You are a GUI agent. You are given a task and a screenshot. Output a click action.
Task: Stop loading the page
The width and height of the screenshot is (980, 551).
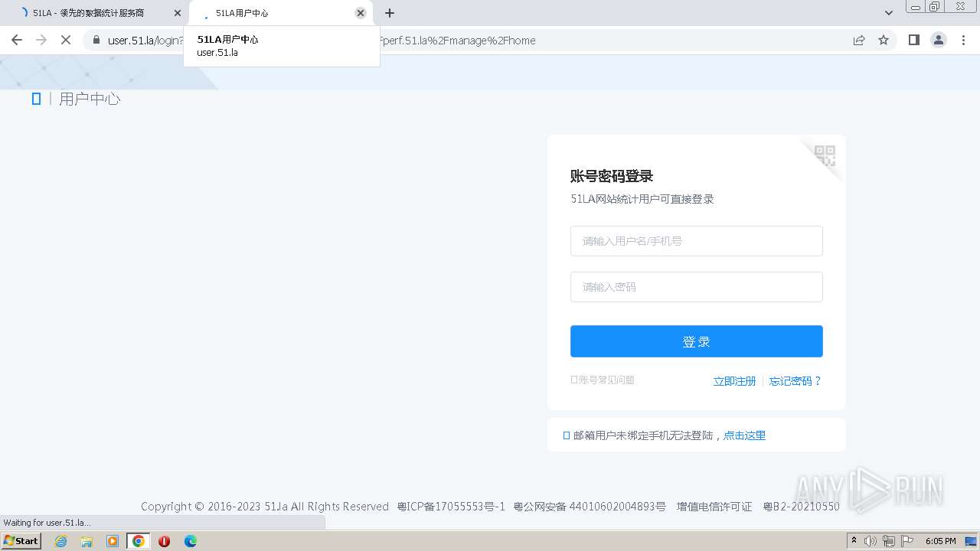pyautogui.click(x=66, y=40)
